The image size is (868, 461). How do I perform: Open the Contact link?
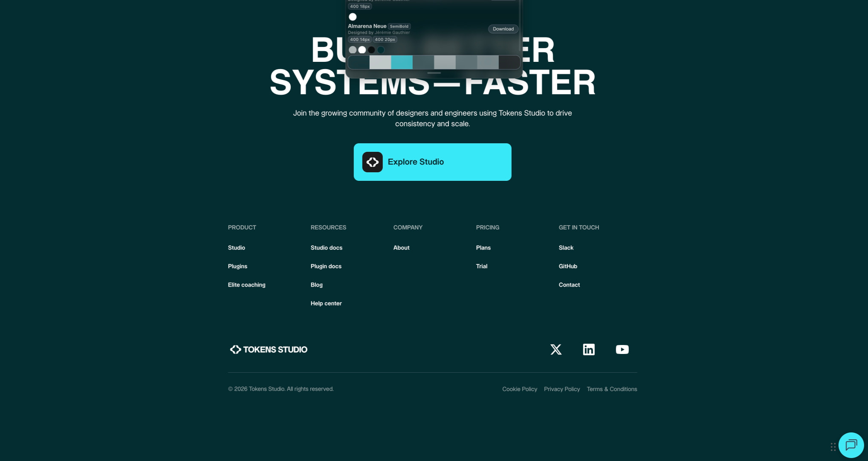[570, 285]
